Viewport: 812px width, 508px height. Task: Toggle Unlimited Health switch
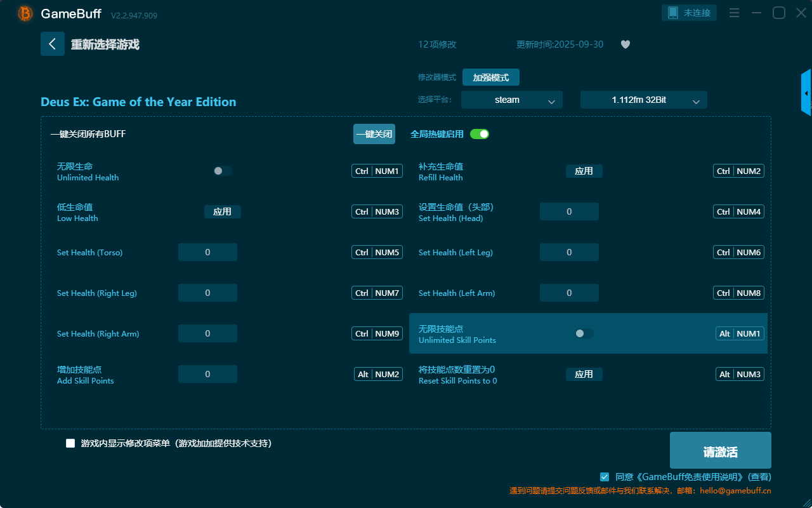[222, 171]
